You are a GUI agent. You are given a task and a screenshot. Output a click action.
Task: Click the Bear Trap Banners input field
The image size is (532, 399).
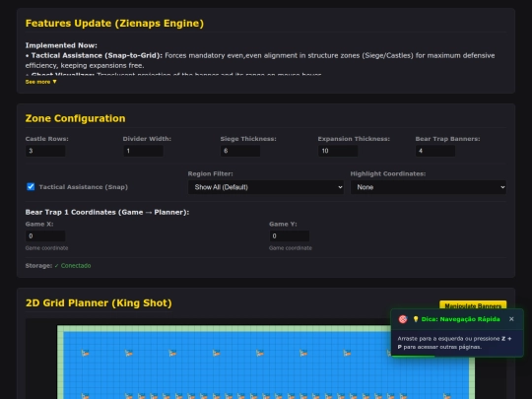435,151
